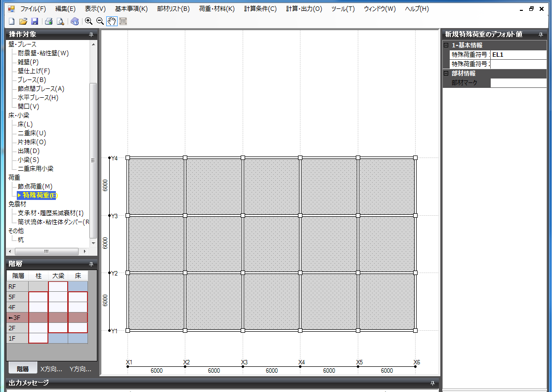Open the ヘルプ(H) menu
Viewport: 552px width, 392px height.
(417, 9)
